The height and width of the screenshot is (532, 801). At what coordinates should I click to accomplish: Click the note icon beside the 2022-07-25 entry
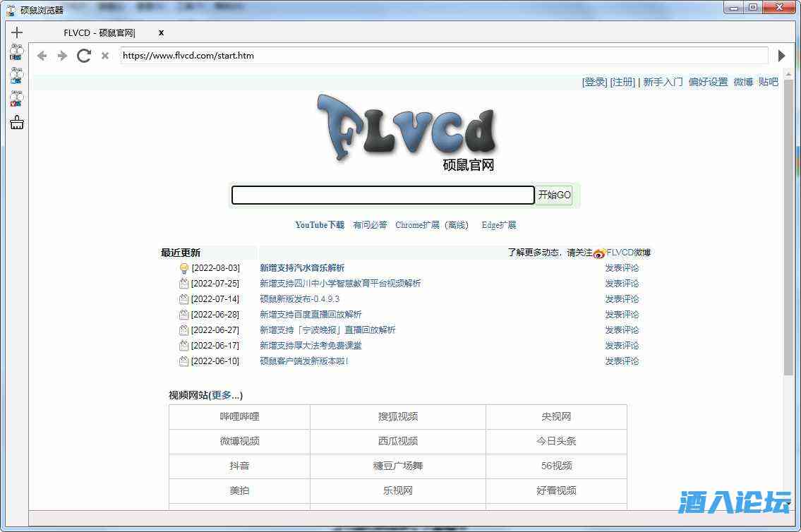tap(183, 283)
